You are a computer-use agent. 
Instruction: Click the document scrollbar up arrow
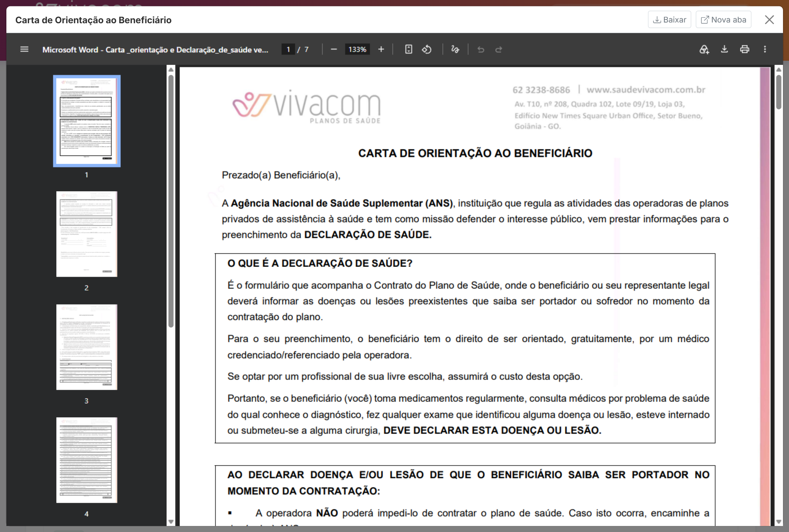779,70
